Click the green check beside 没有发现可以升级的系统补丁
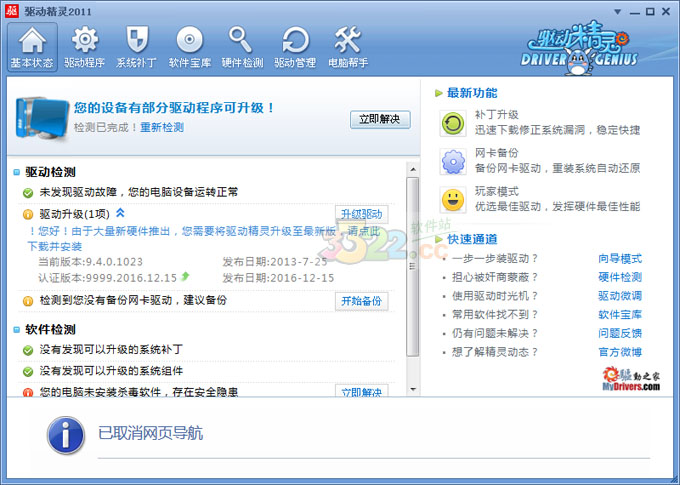 [28, 350]
